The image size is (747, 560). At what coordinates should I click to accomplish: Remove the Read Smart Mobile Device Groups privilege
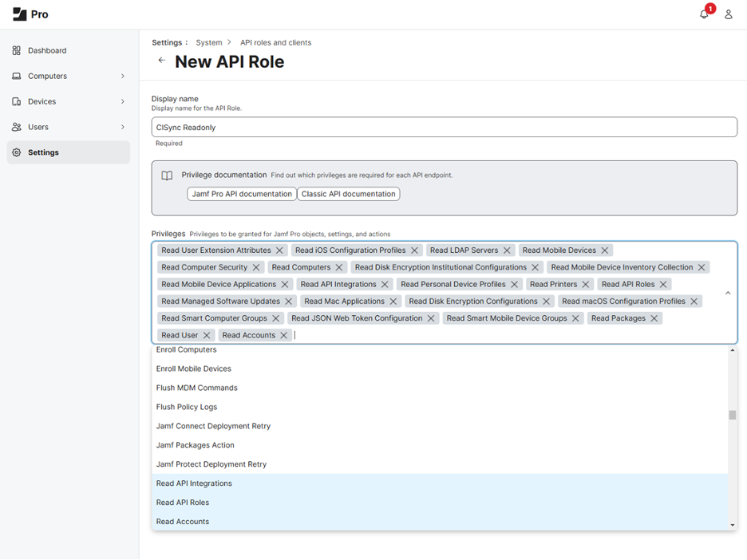pyautogui.click(x=575, y=318)
